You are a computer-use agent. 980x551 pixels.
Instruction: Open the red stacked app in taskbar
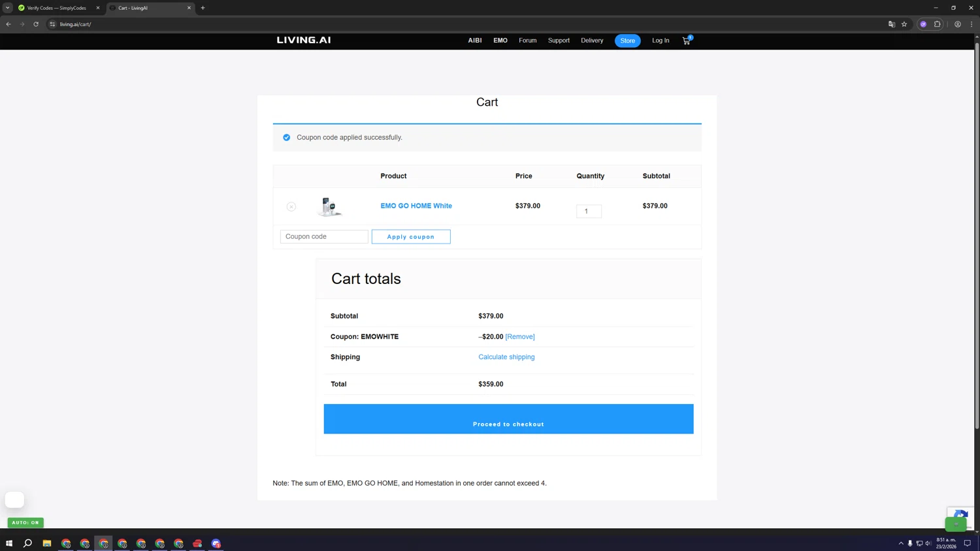coord(197,543)
